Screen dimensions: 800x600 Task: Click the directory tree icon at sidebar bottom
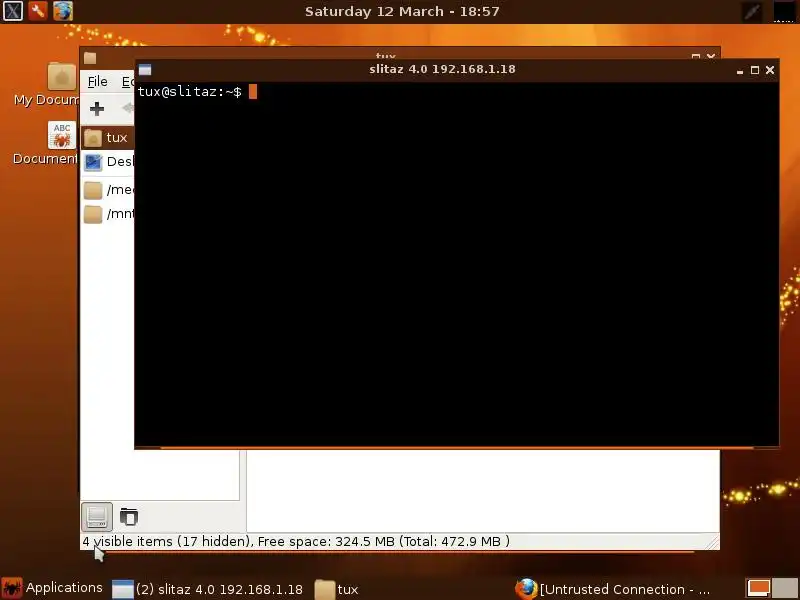point(129,516)
